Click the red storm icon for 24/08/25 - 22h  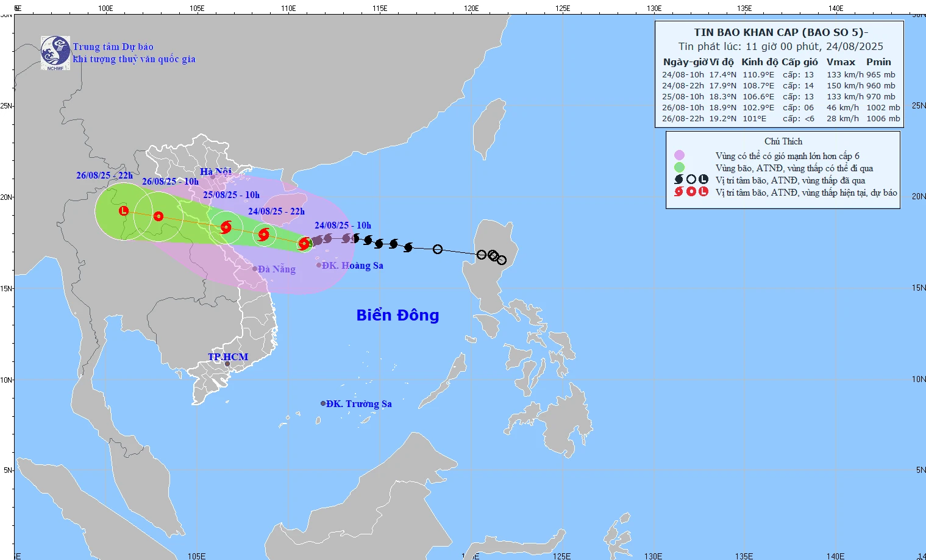(263, 234)
